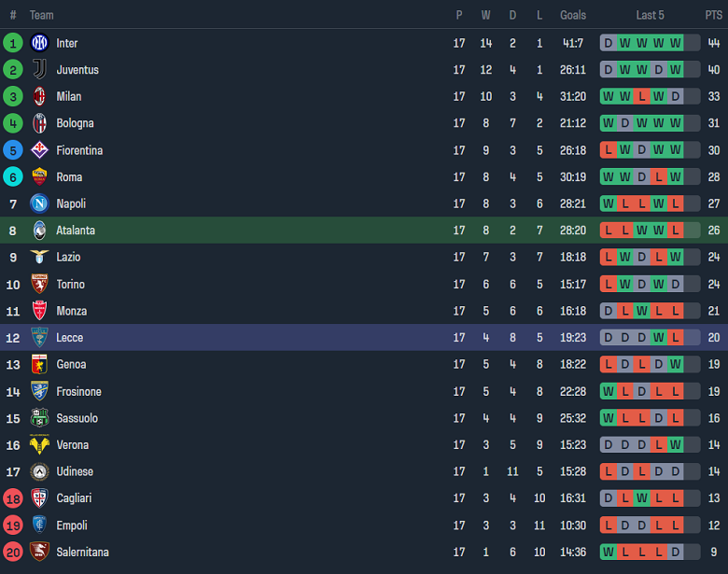Click Inter's first Last 5 result box
The width and height of the screenshot is (728, 574).
point(609,43)
